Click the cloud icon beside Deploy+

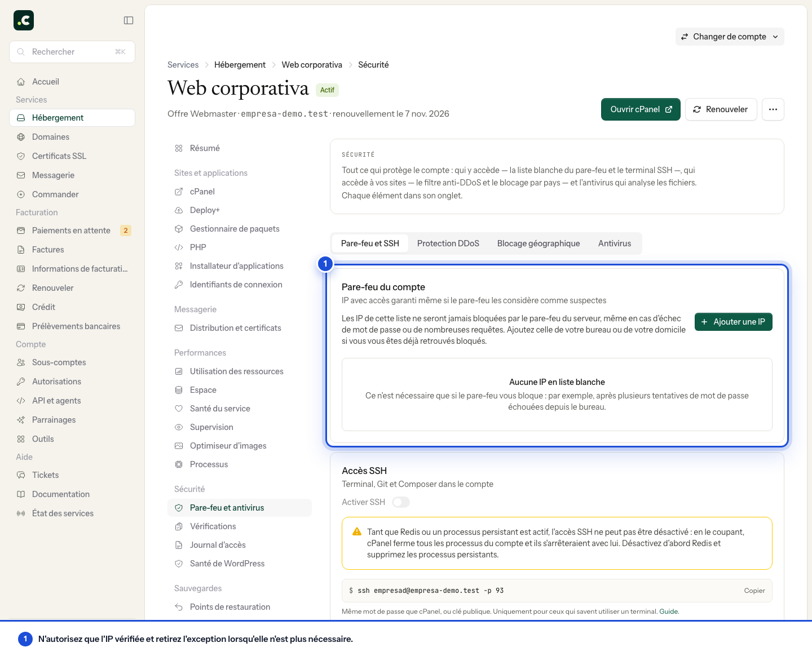pos(179,210)
